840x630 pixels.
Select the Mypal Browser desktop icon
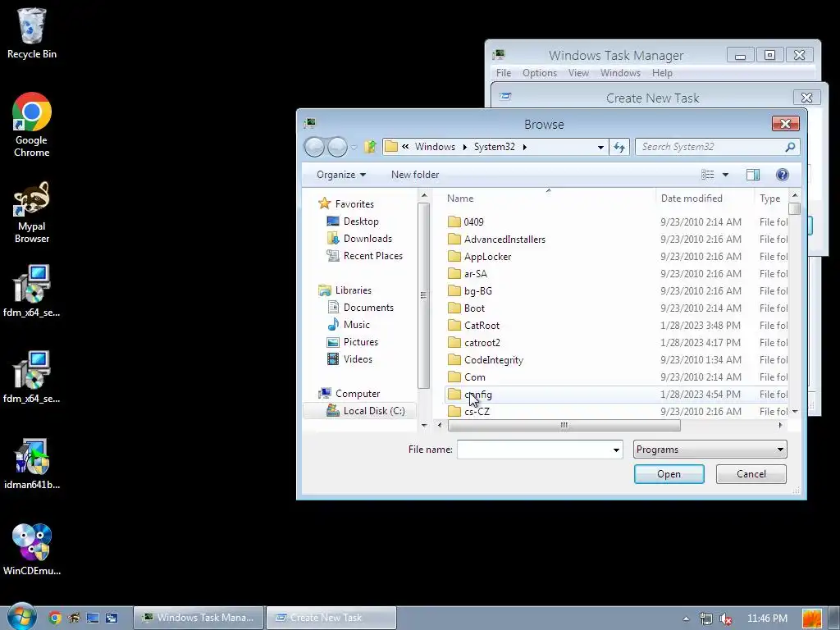(x=32, y=212)
